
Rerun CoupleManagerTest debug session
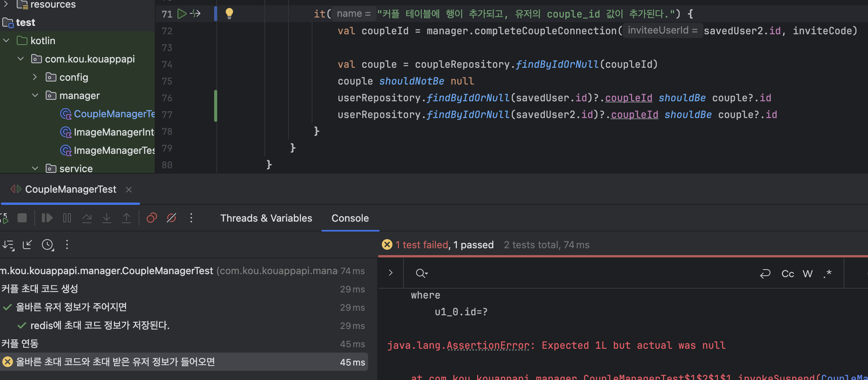pos(5,218)
